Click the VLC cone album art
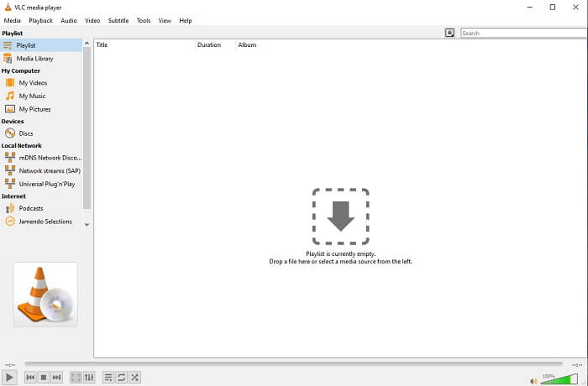The height and width of the screenshot is (386, 588). click(x=45, y=295)
